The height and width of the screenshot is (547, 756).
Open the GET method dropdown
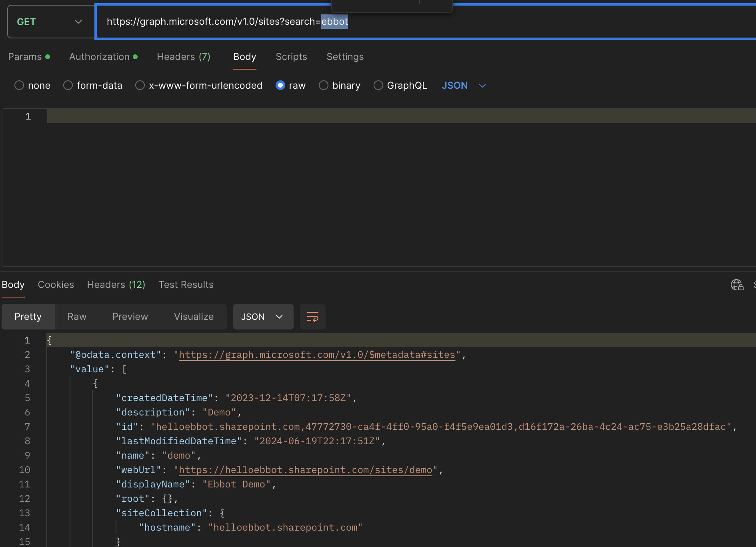50,22
